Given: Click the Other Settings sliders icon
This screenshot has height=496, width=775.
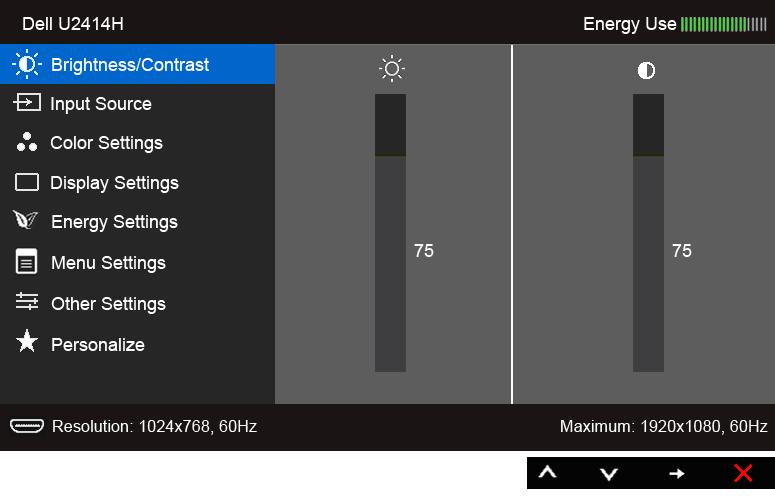Looking at the screenshot, I should pos(27,301).
